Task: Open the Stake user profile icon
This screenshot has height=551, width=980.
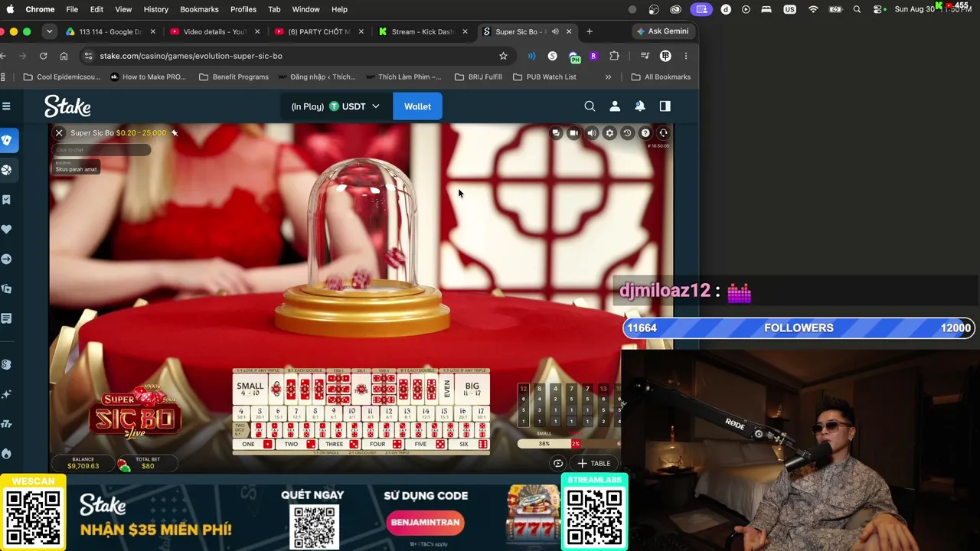Action: pyautogui.click(x=615, y=106)
